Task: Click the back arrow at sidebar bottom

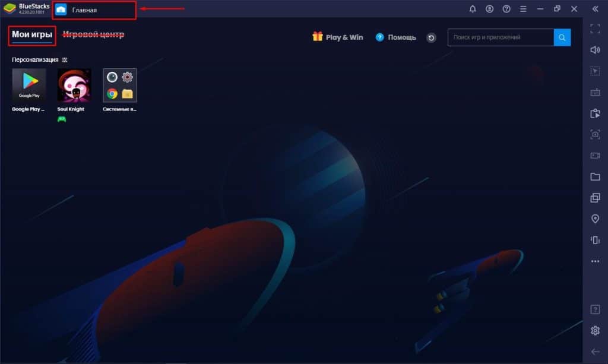Action: [x=595, y=352]
